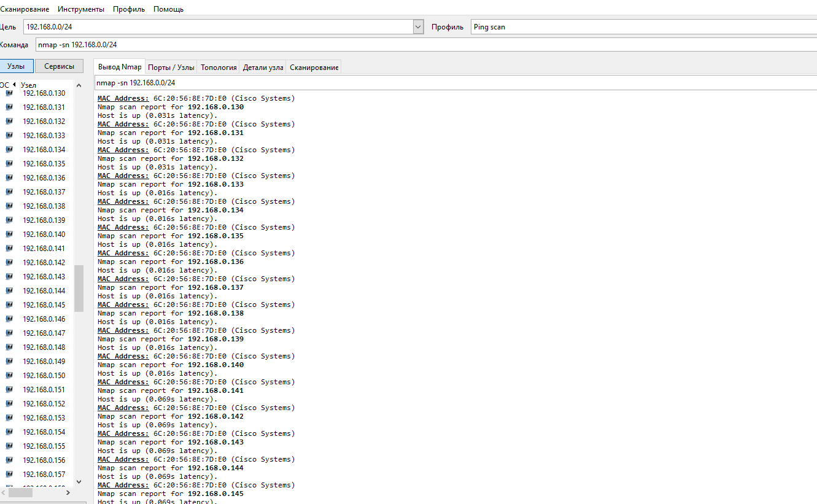Click OS icon beside host 192.168.0.133
The image size is (817, 504).
[x=9, y=136]
